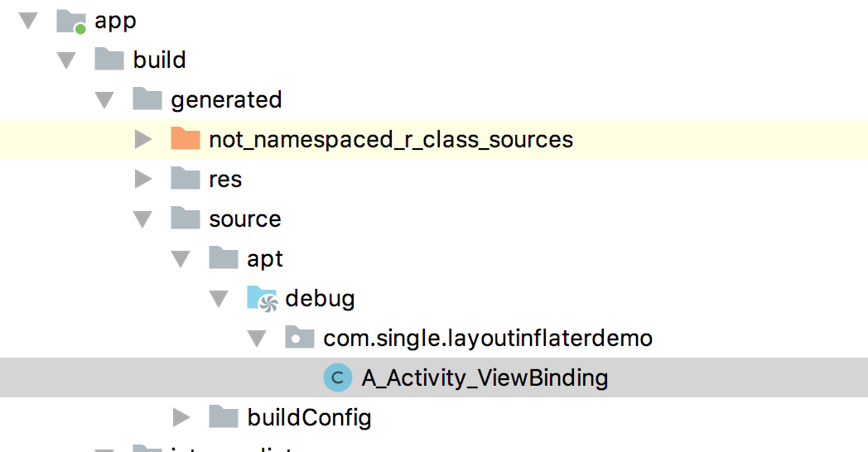Select the buildConfig folder label
This screenshot has height=452, width=868.
tap(309, 418)
